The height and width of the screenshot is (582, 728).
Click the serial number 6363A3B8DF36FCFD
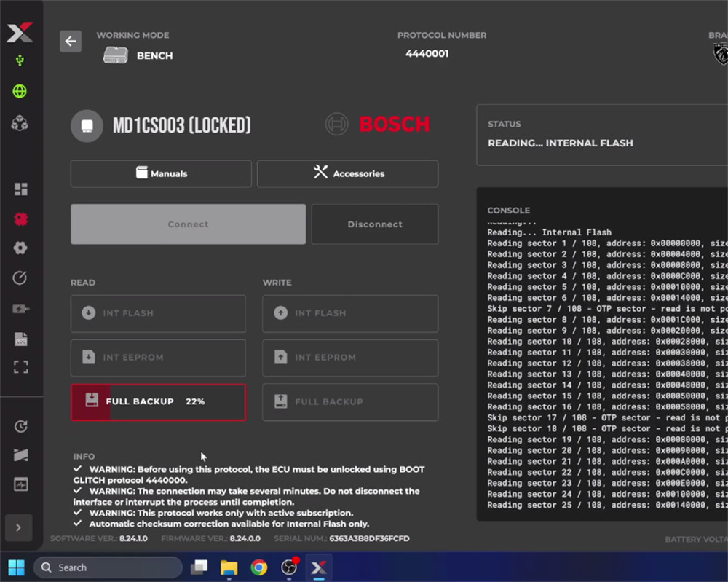click(x=370, y=539)
